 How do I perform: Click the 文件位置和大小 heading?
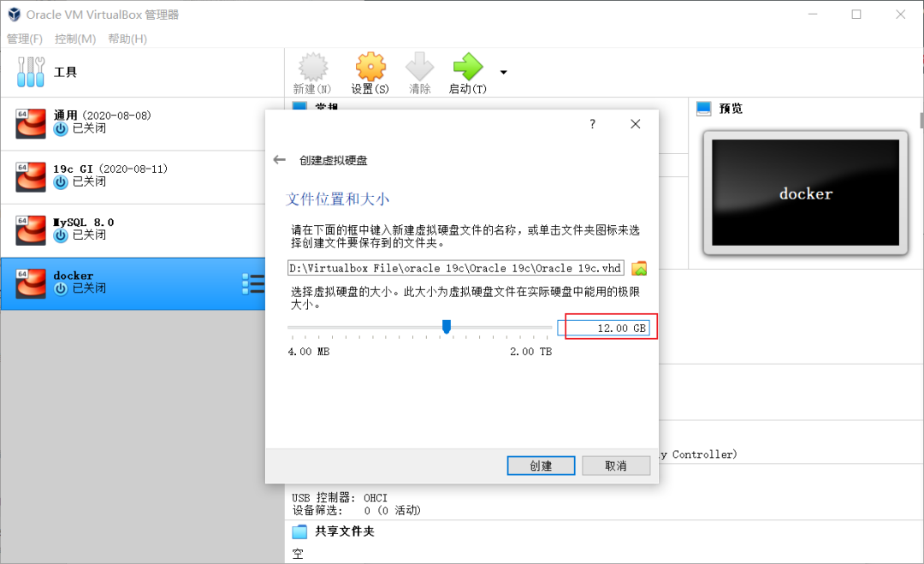click(x=338, y=199)
